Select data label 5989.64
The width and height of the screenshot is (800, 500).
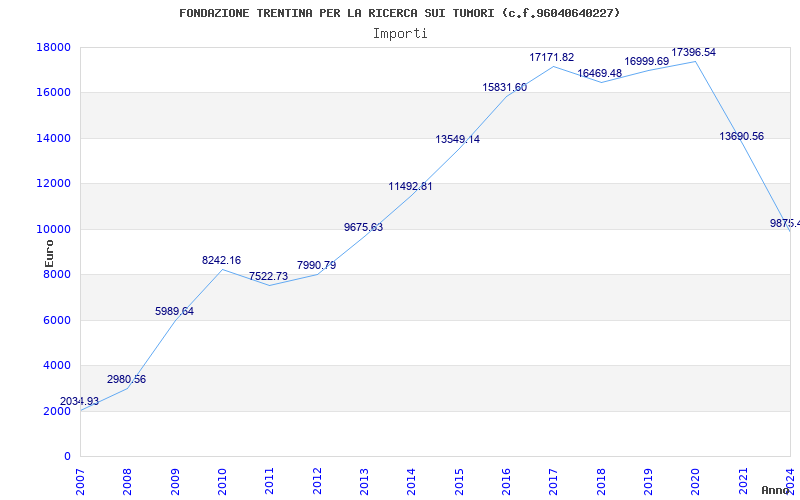click(174, 312)
